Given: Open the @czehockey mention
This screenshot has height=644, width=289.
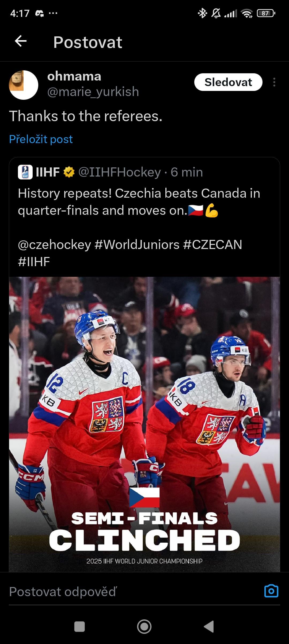Looking at the screenshot, I should pyautogui.click(x=54, y=245).
